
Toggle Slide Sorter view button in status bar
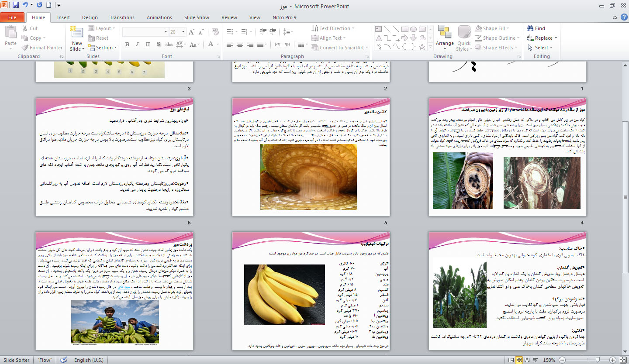[x=520, y=360]
